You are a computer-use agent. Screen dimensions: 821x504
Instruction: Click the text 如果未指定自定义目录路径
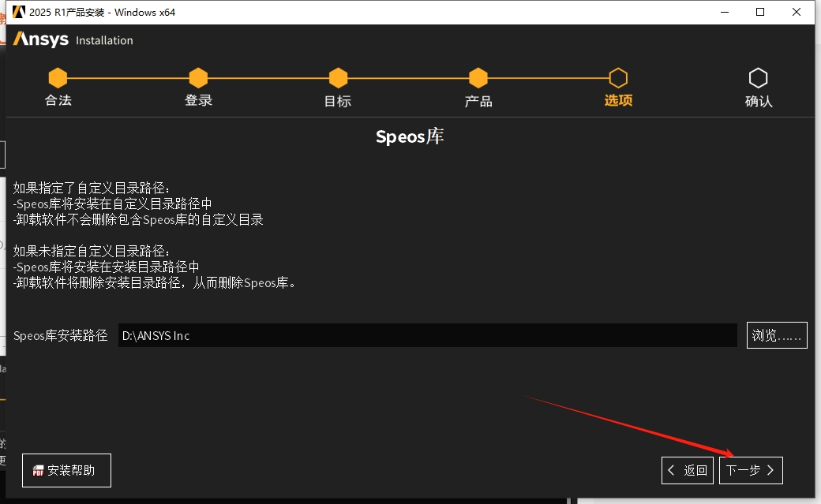pyautogui.click(x=92, y=252)
